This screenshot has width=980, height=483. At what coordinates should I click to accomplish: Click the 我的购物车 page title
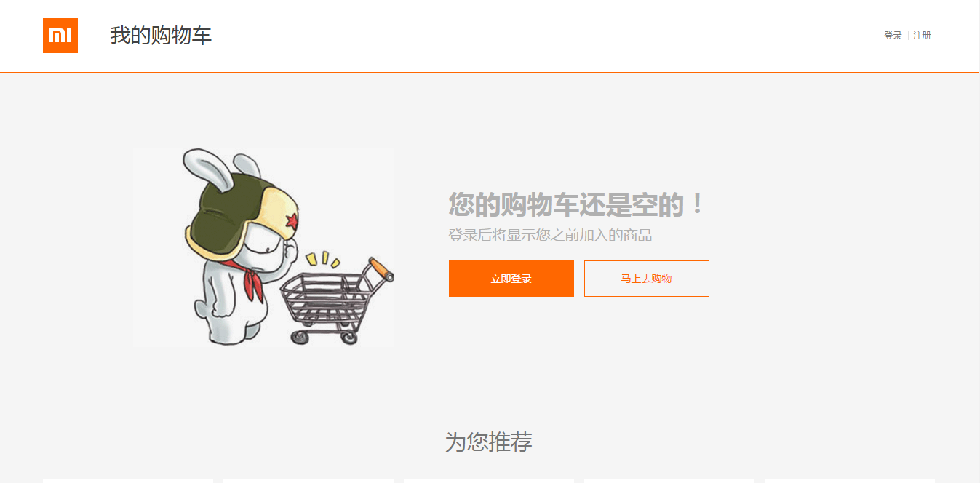point(161,36)
